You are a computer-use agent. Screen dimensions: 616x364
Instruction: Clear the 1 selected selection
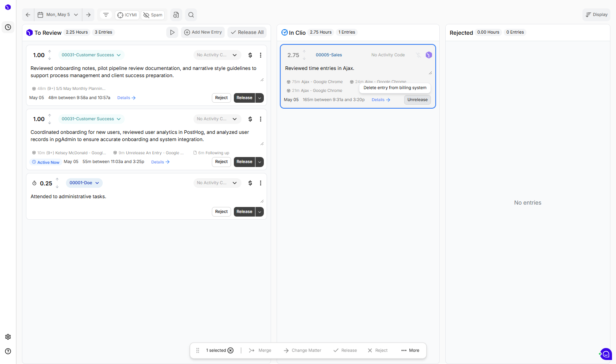pos(231,350)
